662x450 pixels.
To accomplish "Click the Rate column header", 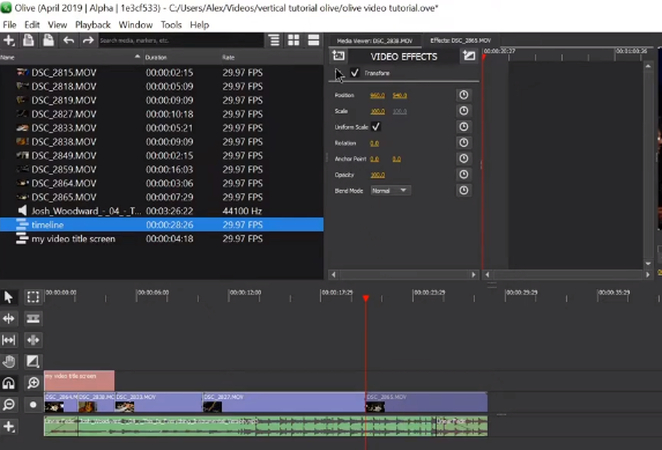I will coord(272,57).
